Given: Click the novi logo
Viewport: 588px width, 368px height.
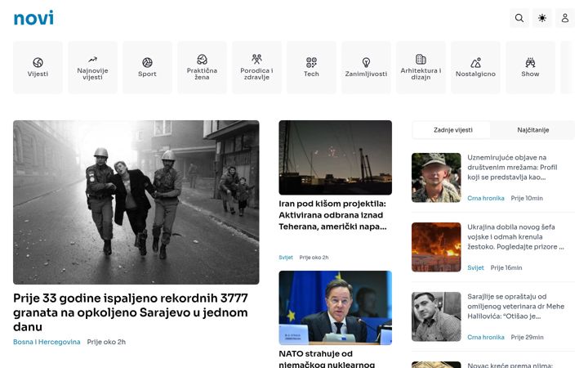Looking at the screenshot, I should [33, 18].
